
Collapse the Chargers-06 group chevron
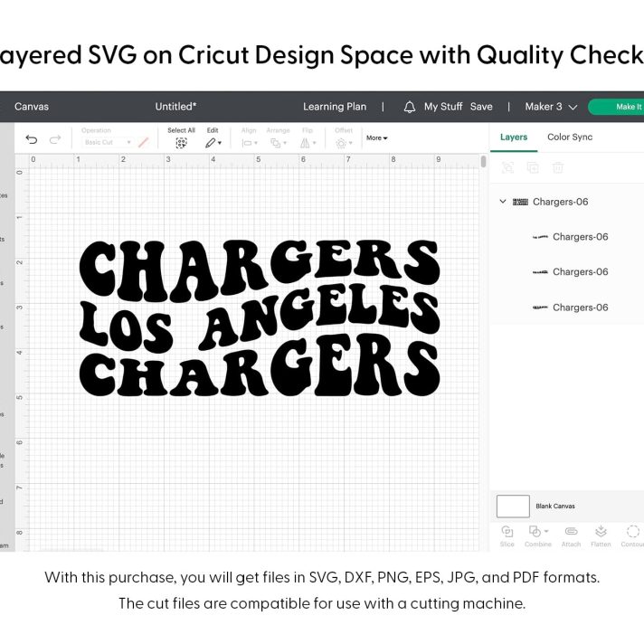(503, 201)
